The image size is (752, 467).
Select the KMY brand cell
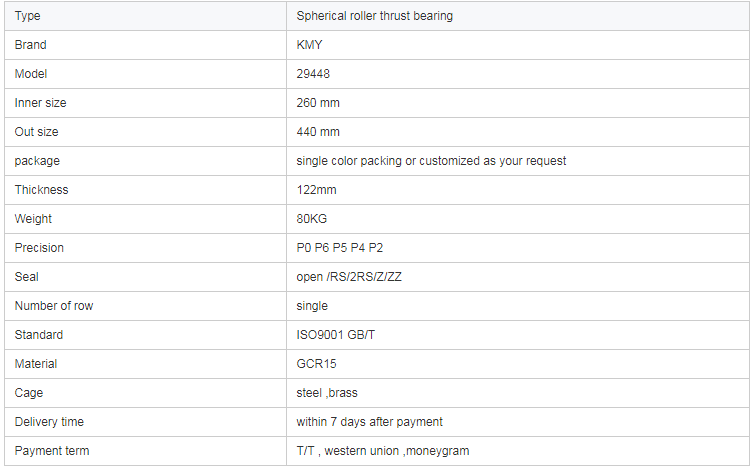click(309, 45)
